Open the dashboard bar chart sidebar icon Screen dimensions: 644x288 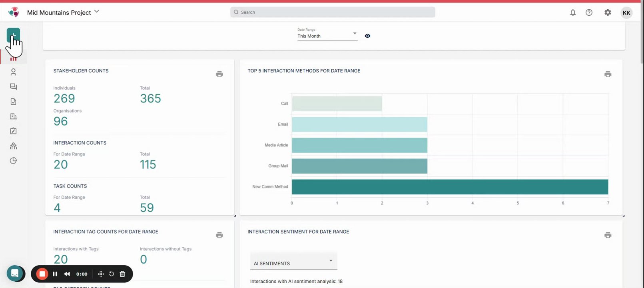(x=13, y=58)
